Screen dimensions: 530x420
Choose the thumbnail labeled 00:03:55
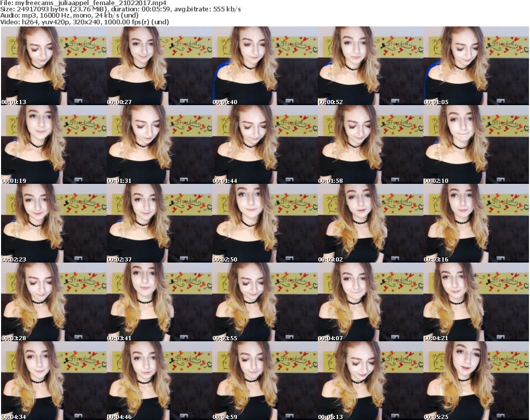pyautogui.click(x=264, y=302)
